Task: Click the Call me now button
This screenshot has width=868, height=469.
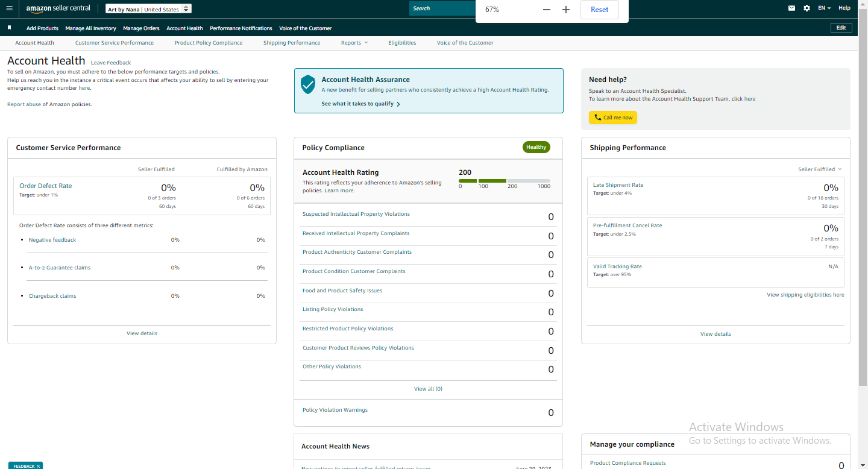Action: point(613,118)
